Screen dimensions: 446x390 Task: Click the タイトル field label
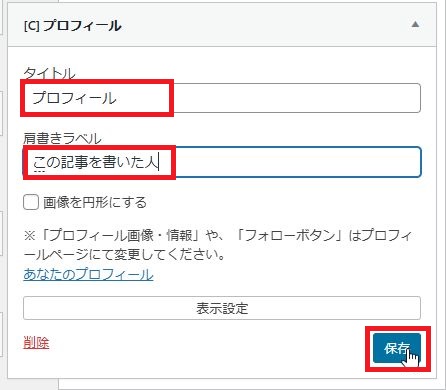49,73
